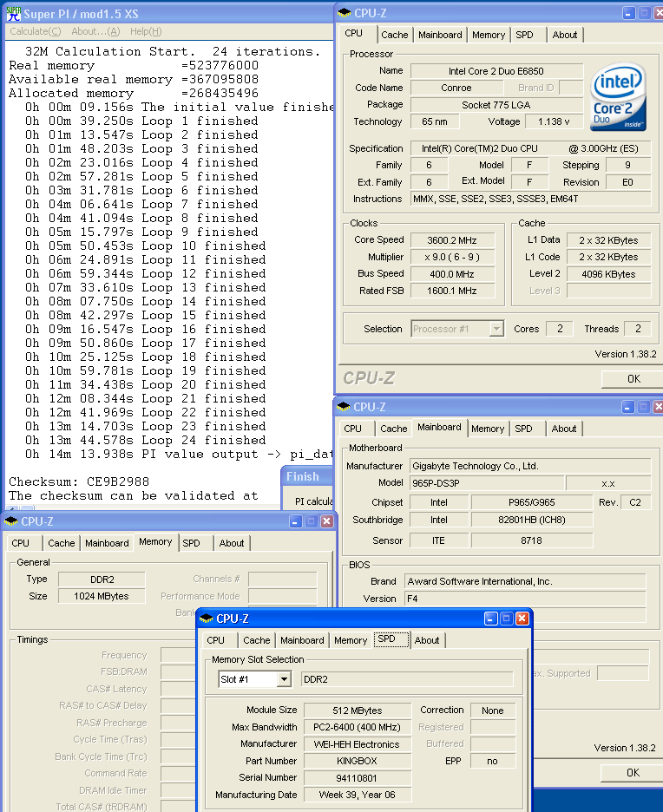Screen dimensions: 663x812
Task: Click the Memory Size 1024 MBytes field
Action: pyautogui.click(x=102, y=596)
